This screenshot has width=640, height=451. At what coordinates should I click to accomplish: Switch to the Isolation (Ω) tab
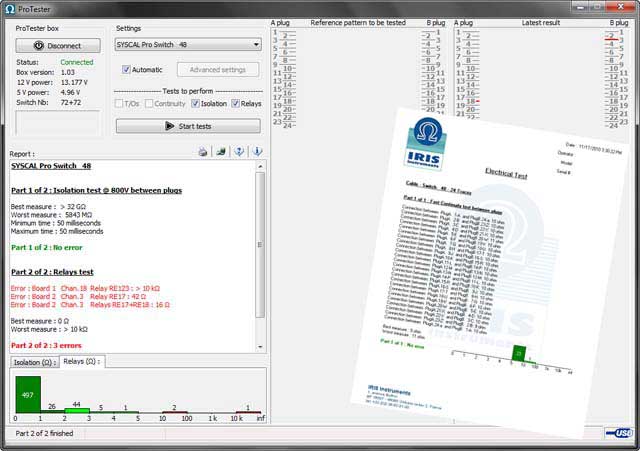point(35,362)
